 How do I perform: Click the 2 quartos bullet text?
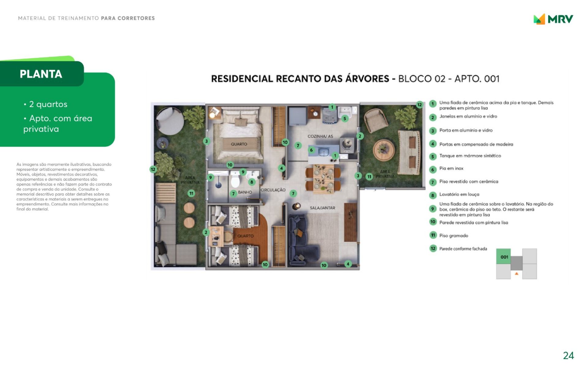click(48, 104)
